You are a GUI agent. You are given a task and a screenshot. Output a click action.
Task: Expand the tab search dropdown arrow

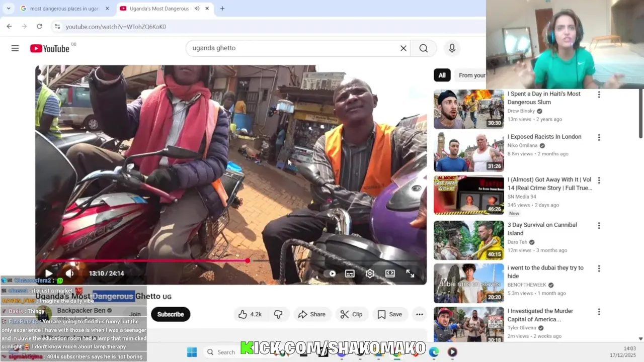click(x=9, y=9)
